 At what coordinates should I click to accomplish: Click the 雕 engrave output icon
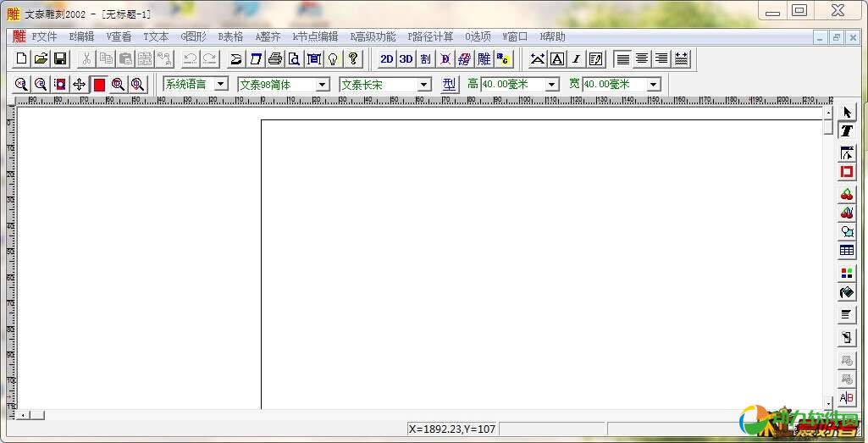coord(484,58)
